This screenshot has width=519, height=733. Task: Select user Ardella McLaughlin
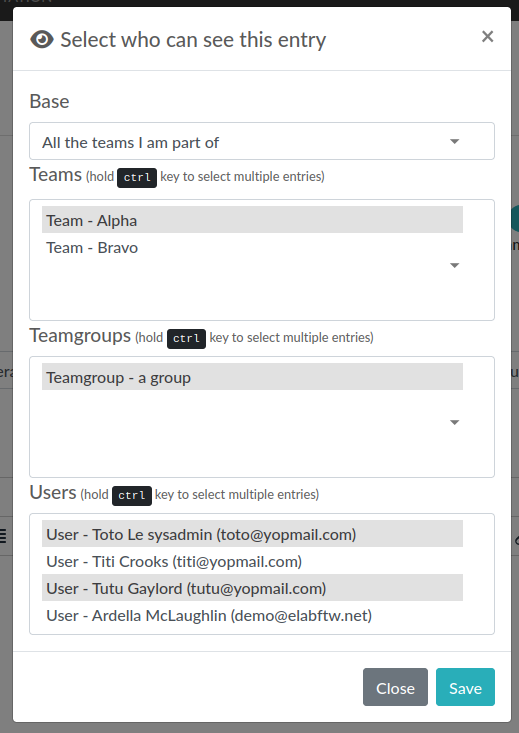click(252, 615)
